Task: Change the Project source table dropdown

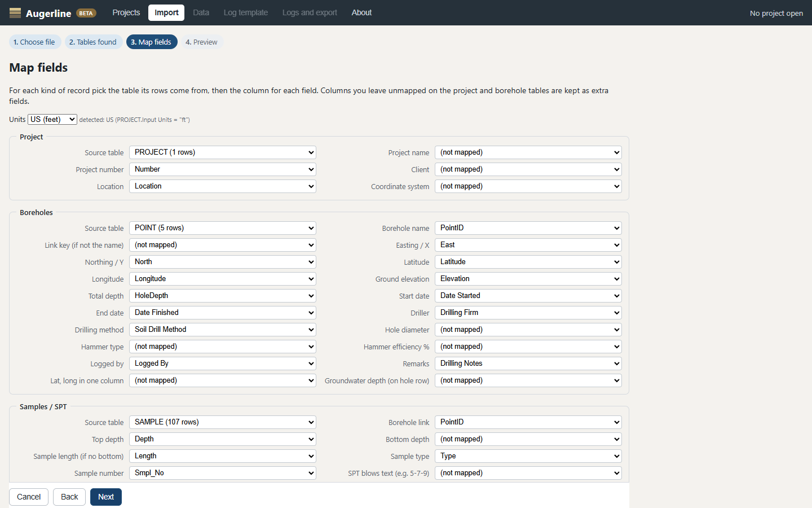Action: 223,152
